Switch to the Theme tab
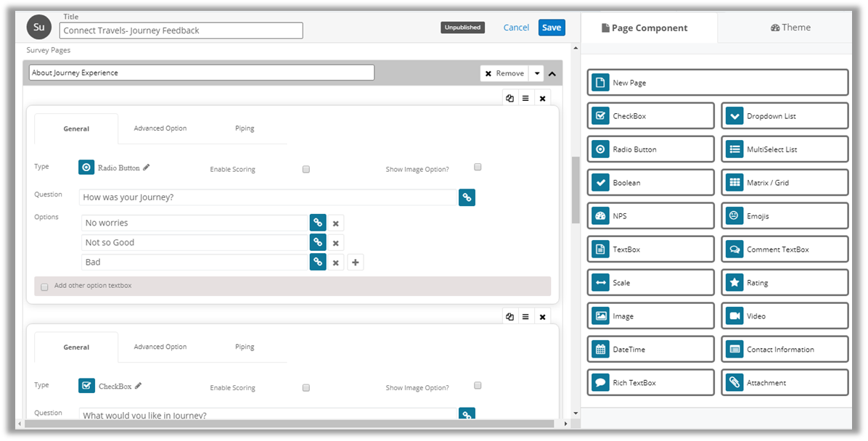 coord(790,28)
